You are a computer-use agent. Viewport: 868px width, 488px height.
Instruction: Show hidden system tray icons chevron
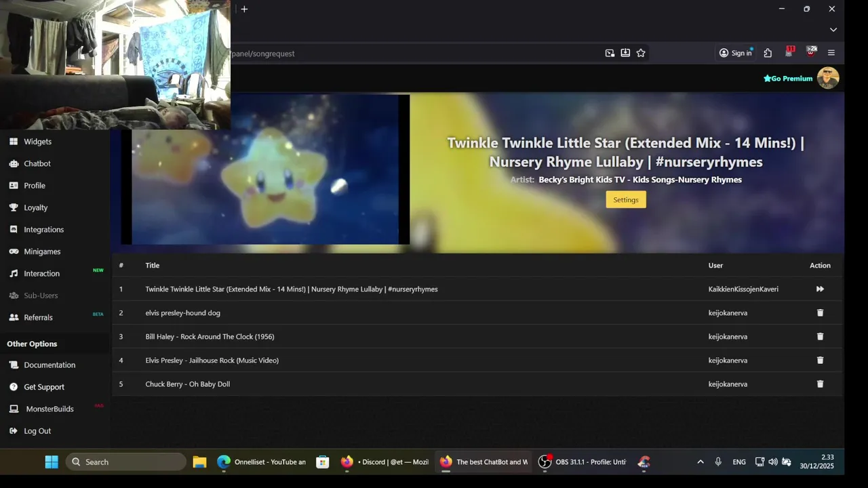pos(701,462)
